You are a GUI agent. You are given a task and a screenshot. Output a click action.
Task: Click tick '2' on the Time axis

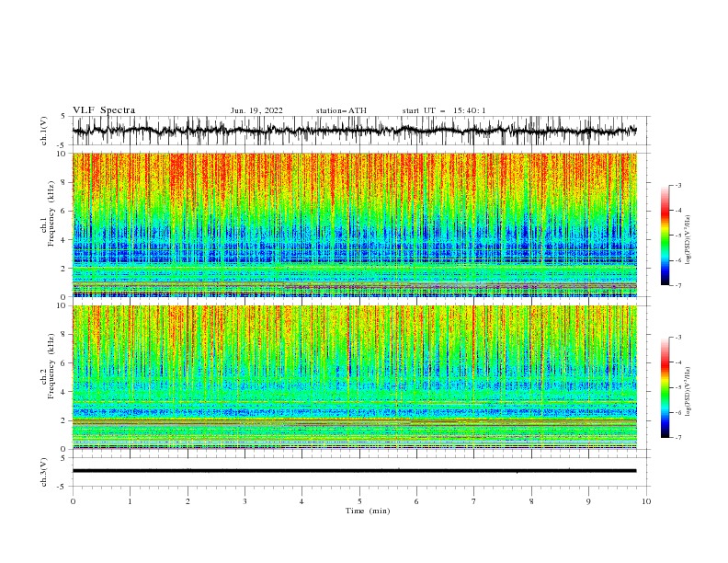(x=188, y=501)
